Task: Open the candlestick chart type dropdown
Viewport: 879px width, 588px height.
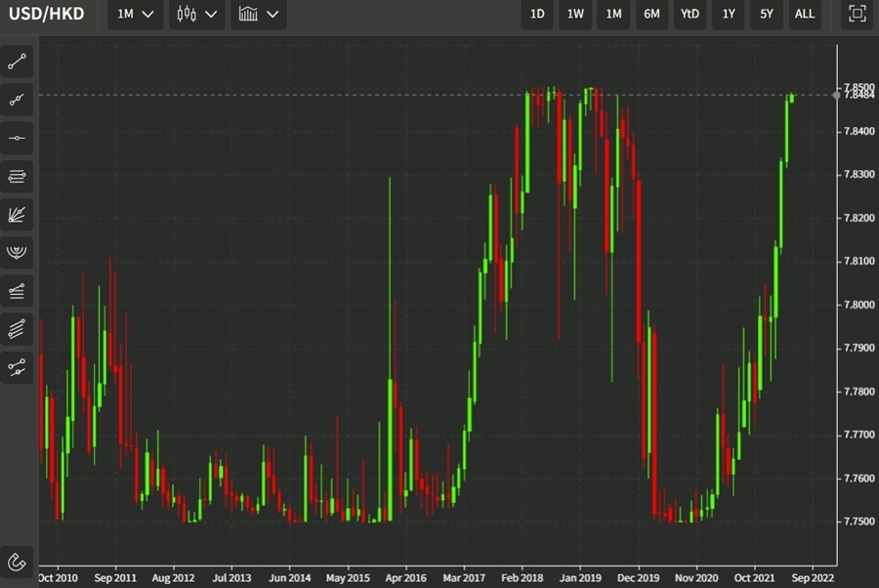Action: click(196, 14)
